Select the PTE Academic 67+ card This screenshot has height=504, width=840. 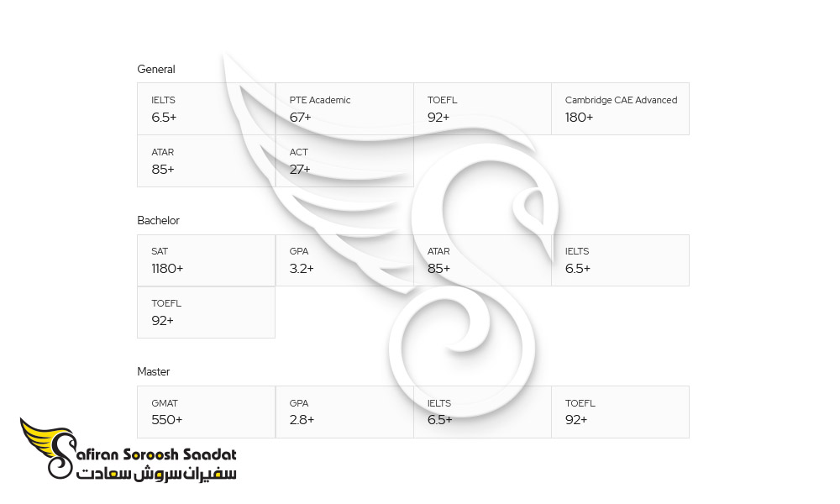(x=344, y=108)
